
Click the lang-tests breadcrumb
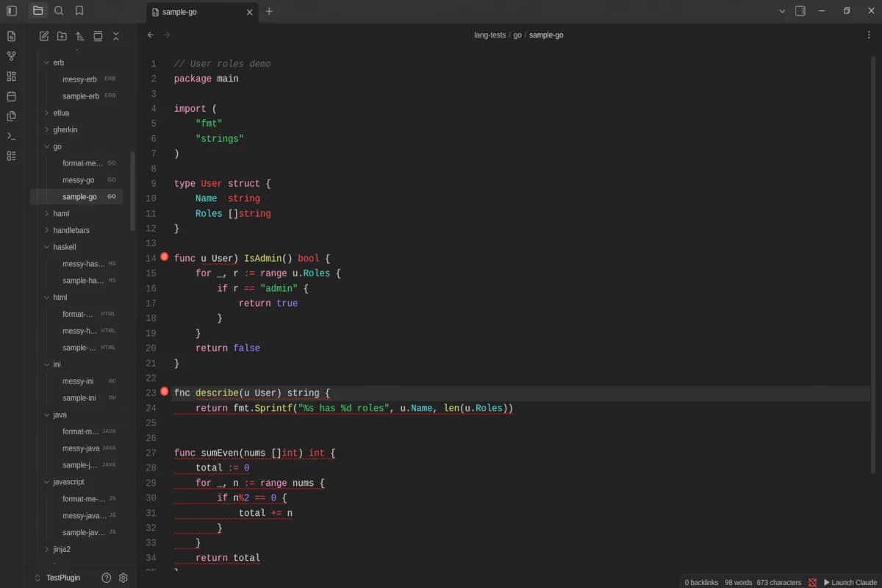[x=490, y=35]
